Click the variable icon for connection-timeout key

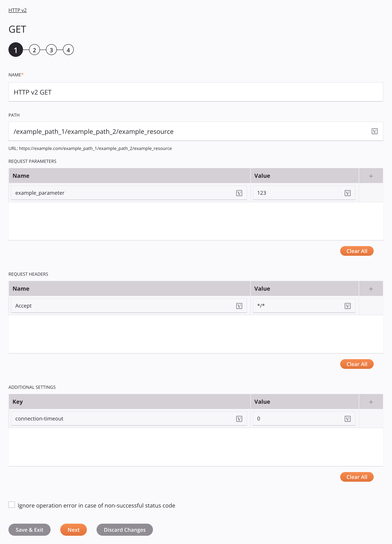[239, 418]
